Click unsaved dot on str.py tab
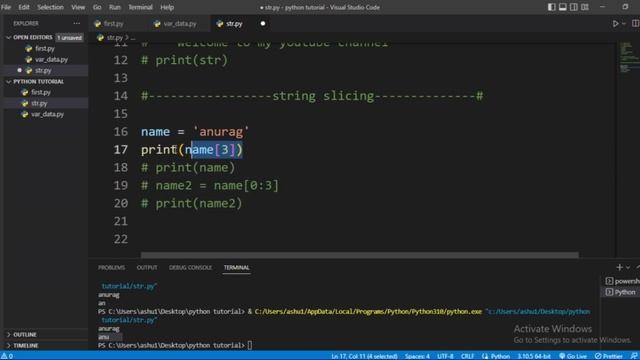Image resolution: width=640 pixels, height=360 pixels. pos(263,24)
